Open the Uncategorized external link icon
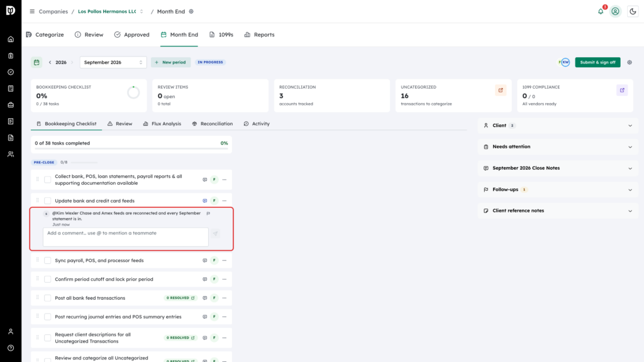Image resolution: width=644 pixels, height=362 pixels. 501,90
